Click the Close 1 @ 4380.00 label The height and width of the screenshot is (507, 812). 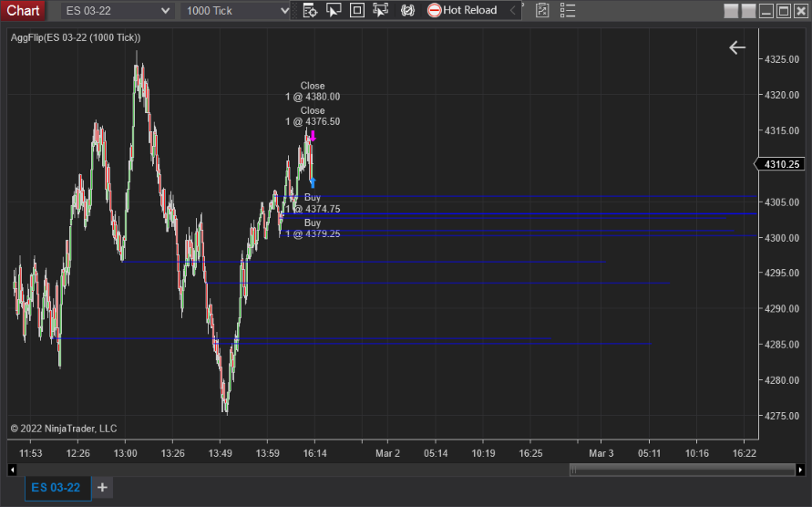313,91
